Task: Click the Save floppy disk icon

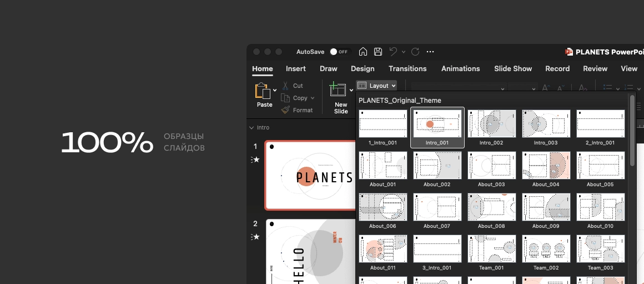Action: tap(378, 52)
